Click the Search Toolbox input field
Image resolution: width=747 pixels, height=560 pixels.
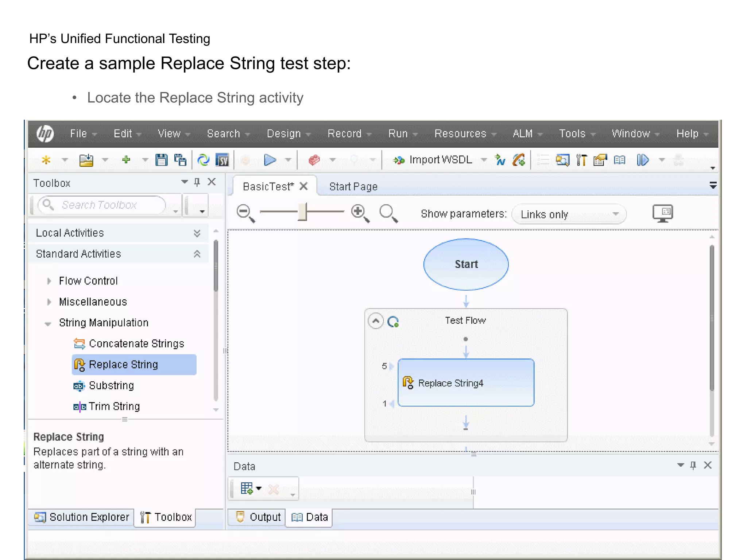point(102,205)
